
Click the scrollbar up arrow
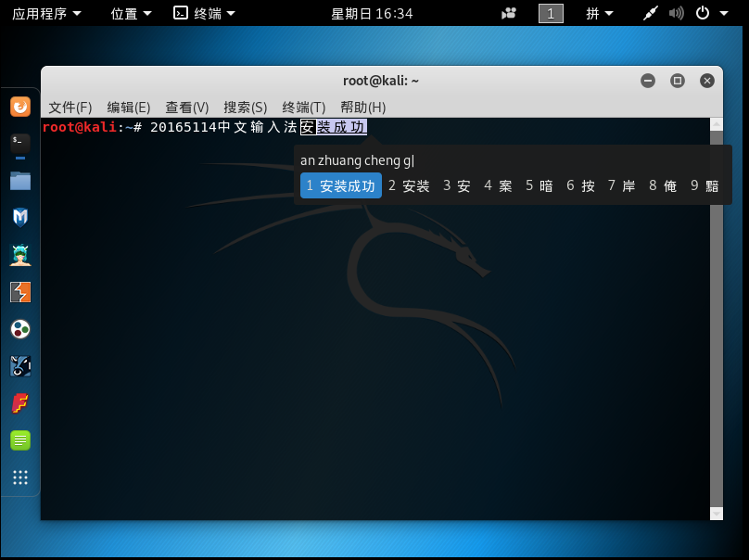(716, 124)
